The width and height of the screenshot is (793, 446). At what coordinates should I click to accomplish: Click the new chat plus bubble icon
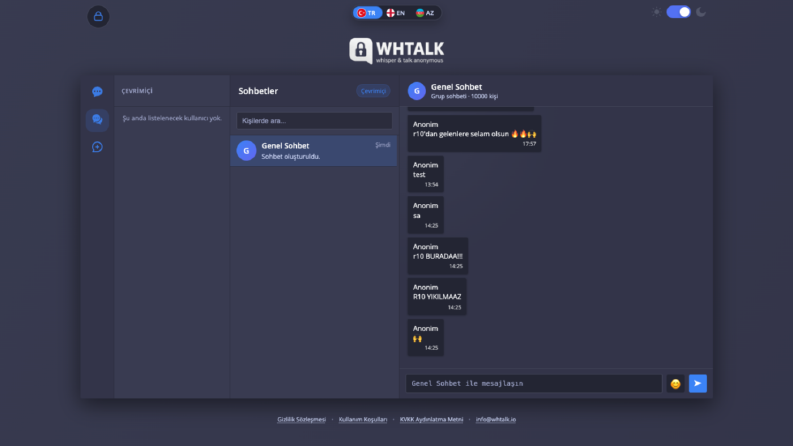tap(97, 147)
